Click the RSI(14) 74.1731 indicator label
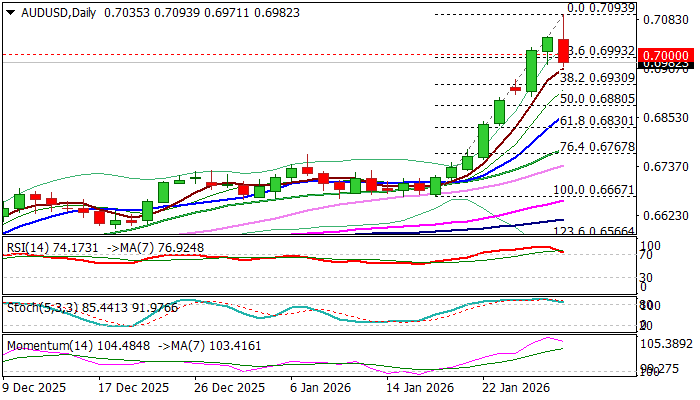This screenshot has height=400, width=700. pos(53,247)
